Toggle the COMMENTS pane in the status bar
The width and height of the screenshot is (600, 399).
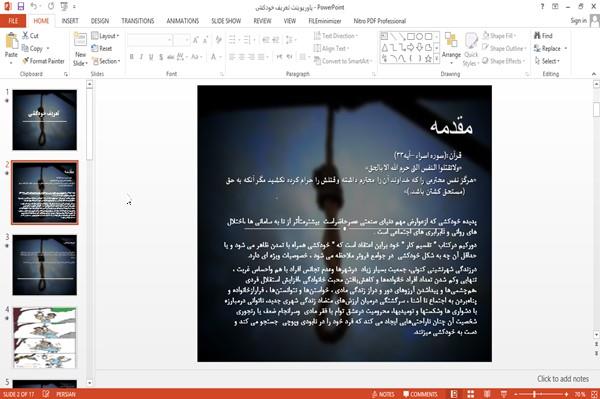point(420,394)
